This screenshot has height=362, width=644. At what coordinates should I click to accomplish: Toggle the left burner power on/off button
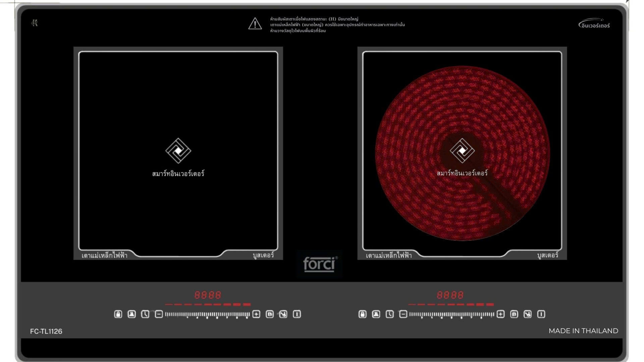click(297, 314)
